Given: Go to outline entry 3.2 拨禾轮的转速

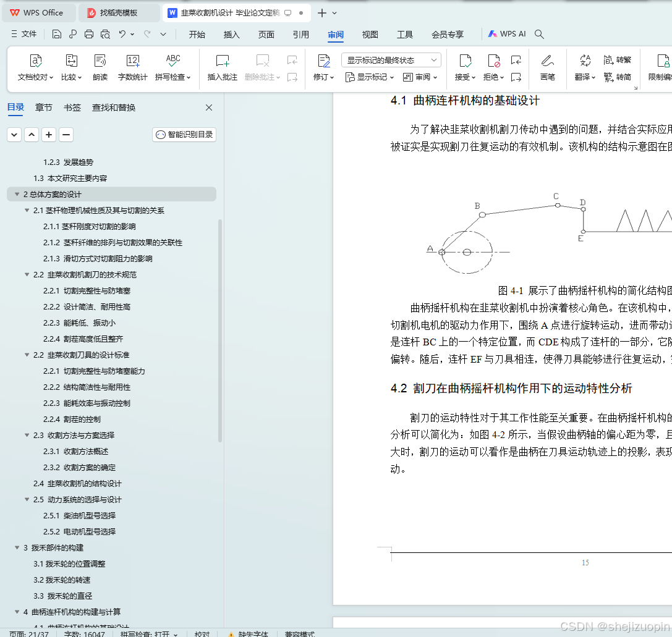Looking at the screenshot, I should pyautogui.click(x=62, y=580).
